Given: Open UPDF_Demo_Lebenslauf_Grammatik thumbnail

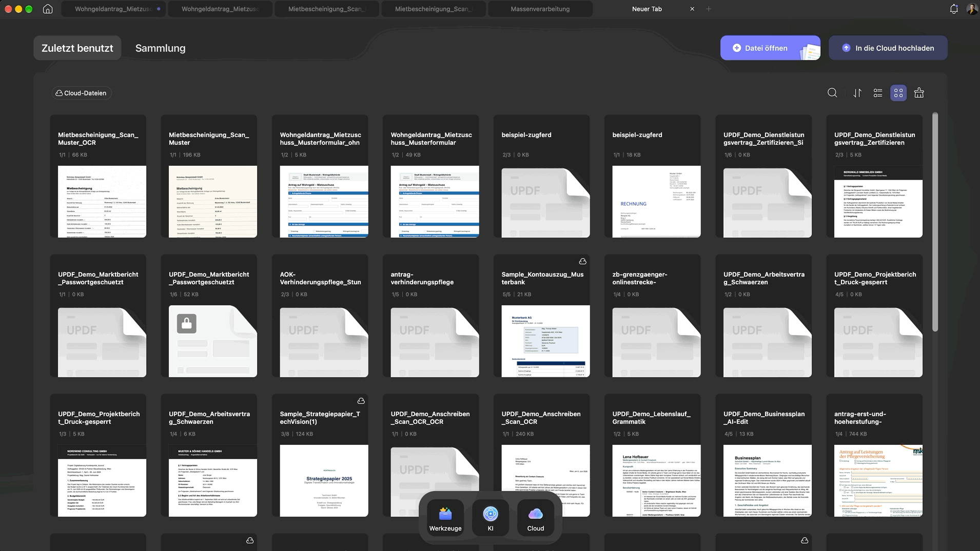Looking at the screenshot, I should point(656,481).
